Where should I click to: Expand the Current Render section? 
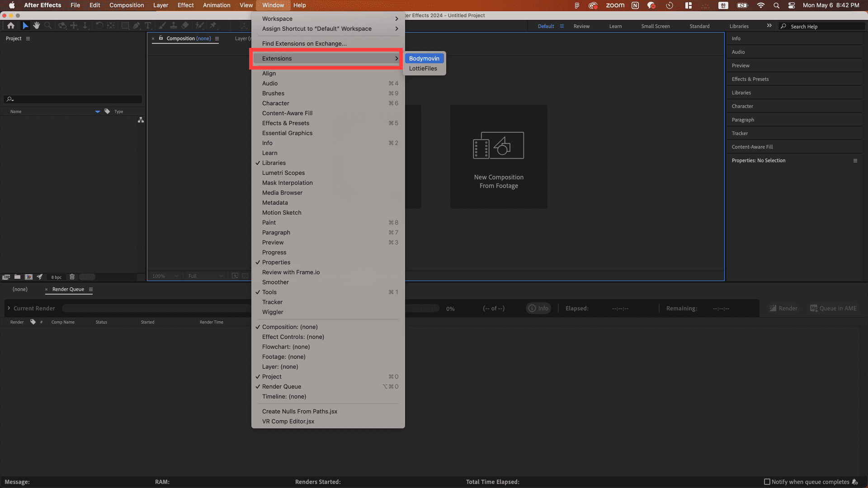9,308
